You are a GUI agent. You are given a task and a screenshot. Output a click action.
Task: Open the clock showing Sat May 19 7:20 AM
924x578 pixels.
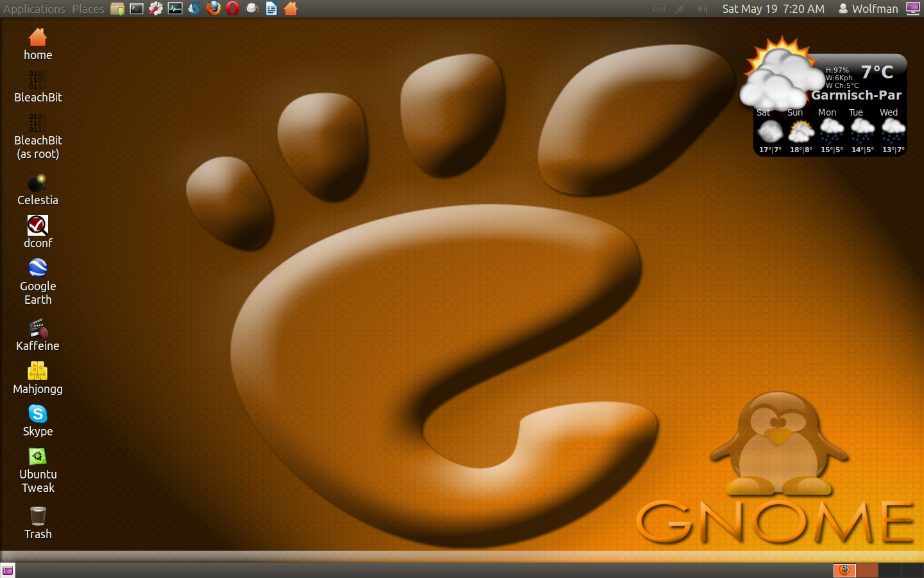pyautogui.click(x=773, y=8)
